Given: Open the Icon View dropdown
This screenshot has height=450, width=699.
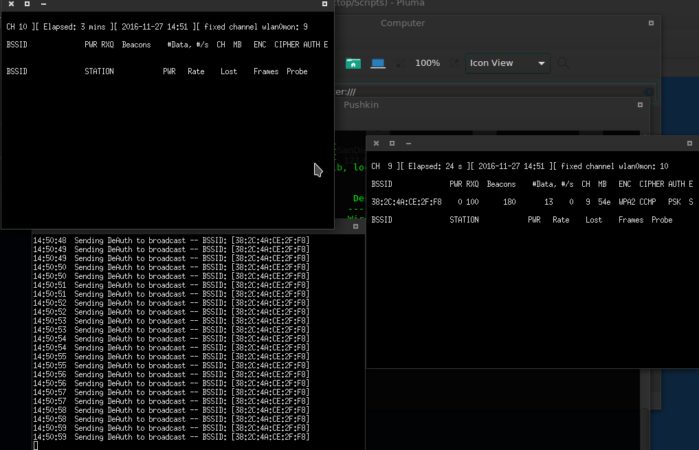Looking at the screenshot, I should (508, 63).
